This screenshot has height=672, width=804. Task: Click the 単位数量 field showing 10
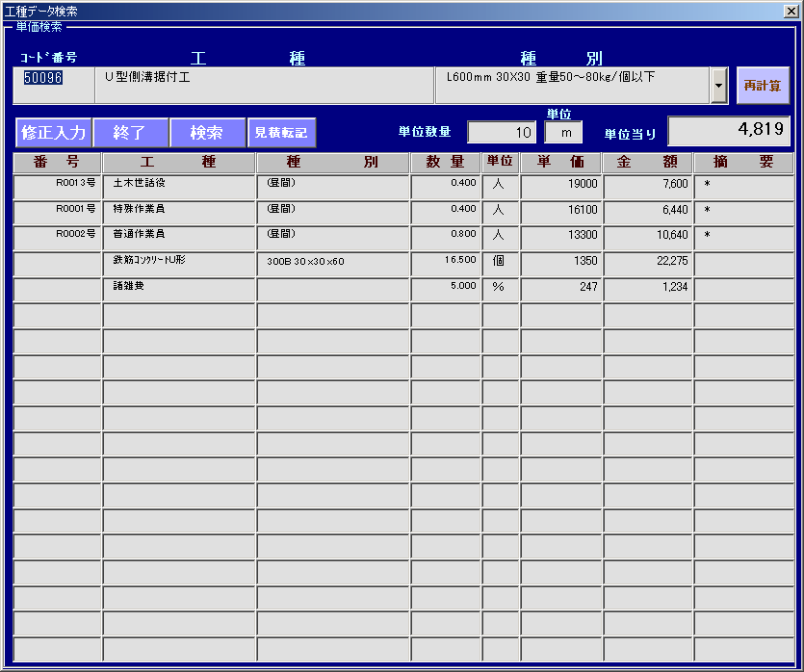[x=502, y=132]
